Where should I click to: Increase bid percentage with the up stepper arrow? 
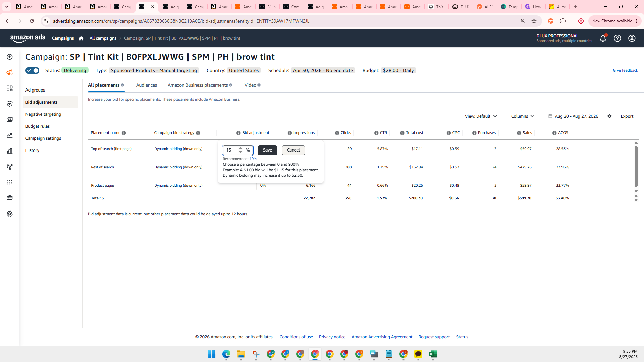click(240, 148)
